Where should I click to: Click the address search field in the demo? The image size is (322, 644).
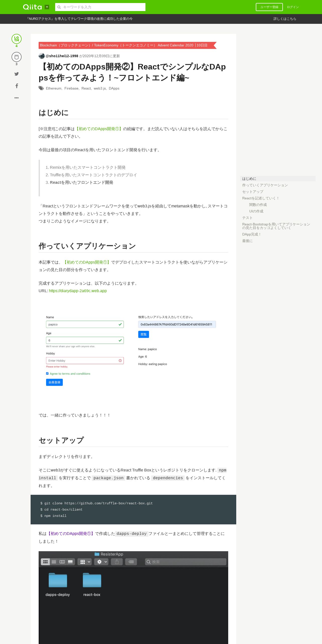point(177,324)
